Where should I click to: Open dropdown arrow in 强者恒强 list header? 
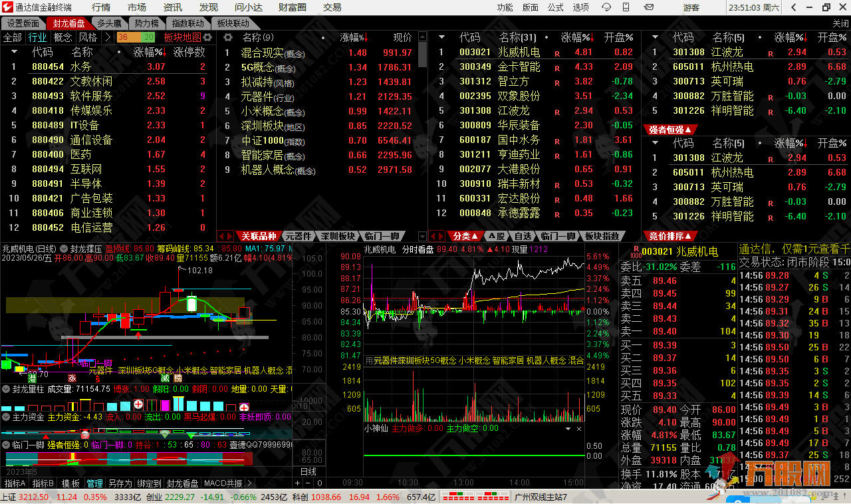click(654, 143)
